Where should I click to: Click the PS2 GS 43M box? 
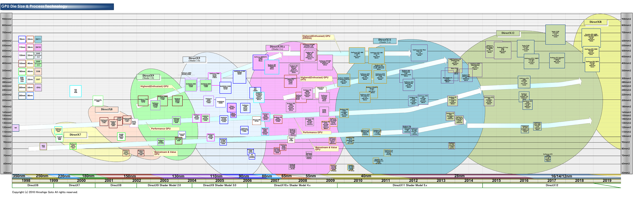tap(76, 91)
